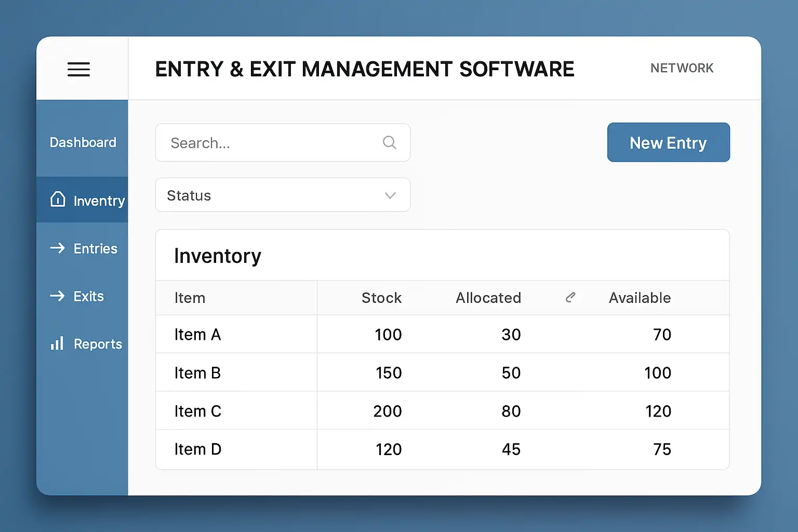Image resolution: width=798 pixels, height=532 pixels.
Task: Click the Inventory house icon in sidebar
Action: click(x=58, y=199)
